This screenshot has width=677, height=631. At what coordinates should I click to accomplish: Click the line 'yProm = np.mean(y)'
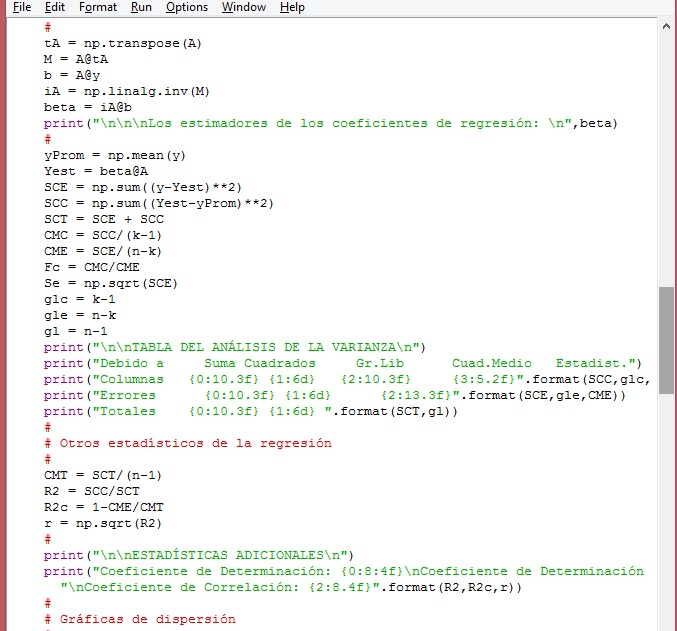[x=114, y=155]
